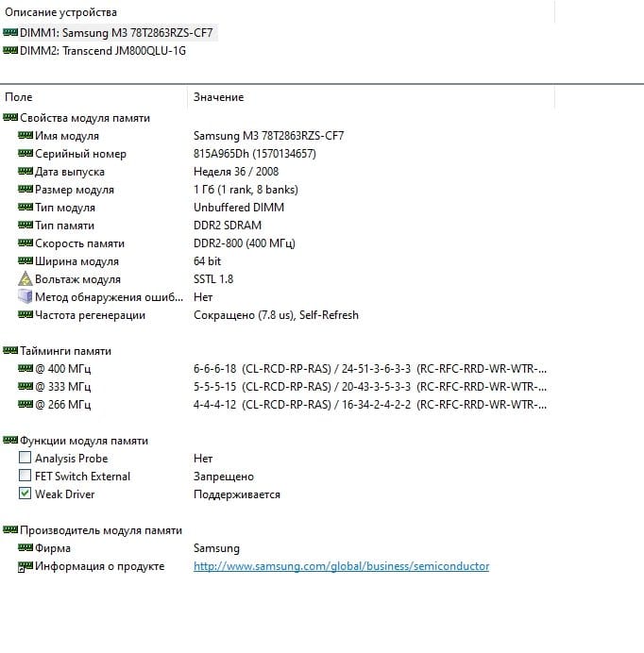Click the value 'SSTL 1.8'
The height and width of the screenshot is (653, 644).
(x=213, y=279)
